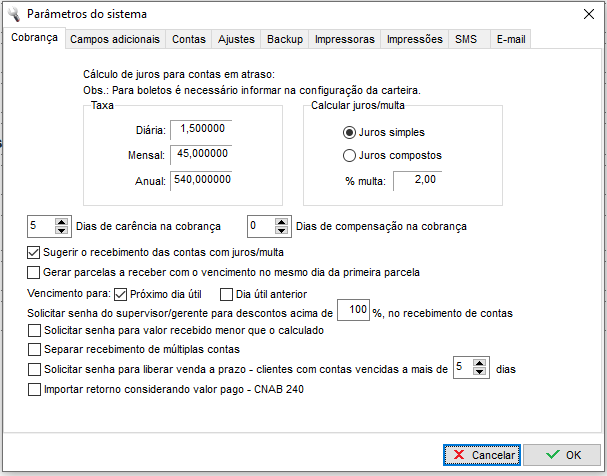Viewport: 607px width, 476px height.
Task: Uncheck the Próximo dia útil option
Action: click(x=121, y=294)
